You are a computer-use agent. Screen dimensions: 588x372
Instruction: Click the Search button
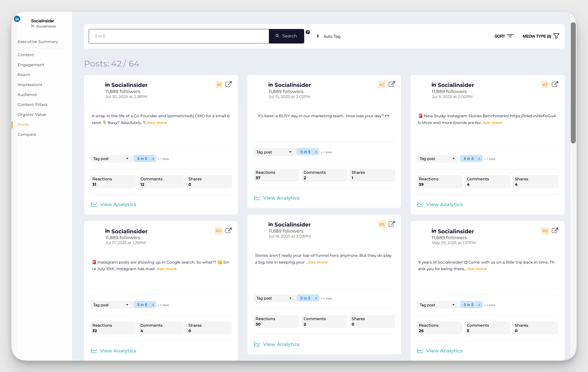pyautogui.click(x=286, y=36)
